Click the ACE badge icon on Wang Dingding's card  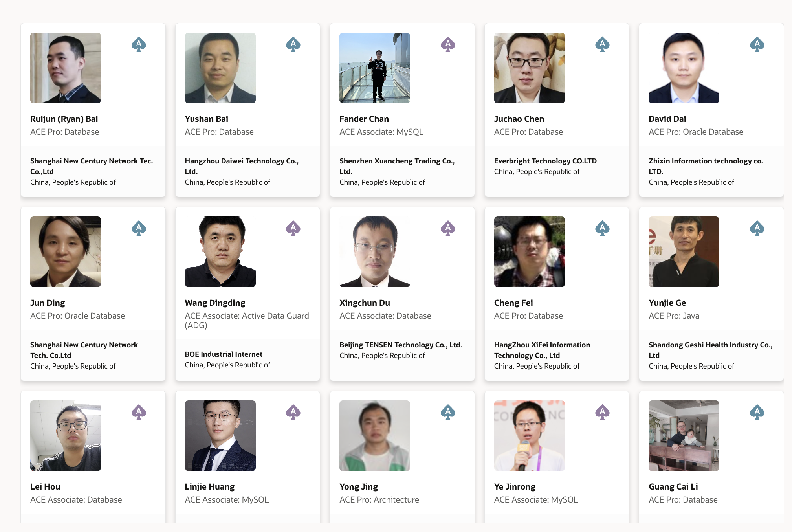point(293,228)
